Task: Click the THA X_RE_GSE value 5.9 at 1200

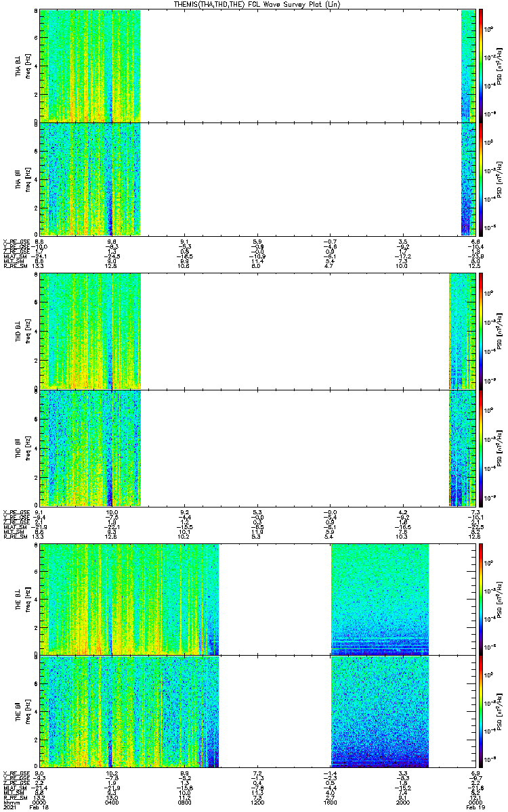Action: 257,241
